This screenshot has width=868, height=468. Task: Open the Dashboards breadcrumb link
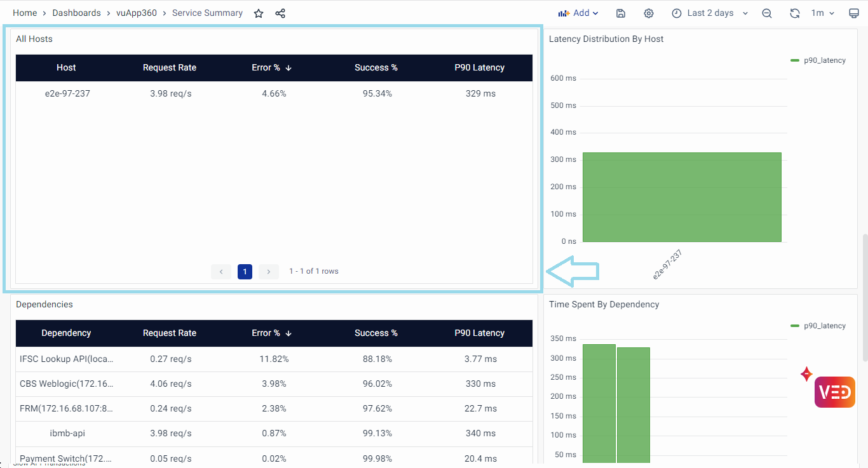coord(76,13)
